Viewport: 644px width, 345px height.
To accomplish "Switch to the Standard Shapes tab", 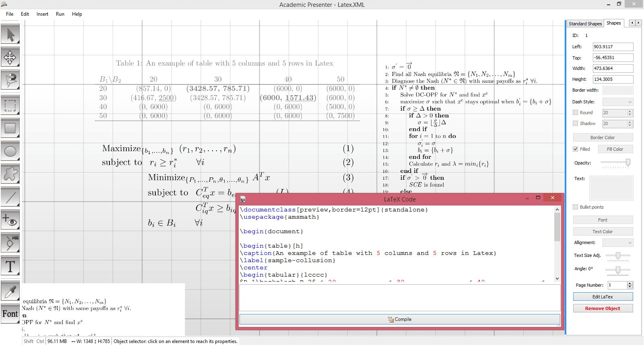I will coord(585,24).
